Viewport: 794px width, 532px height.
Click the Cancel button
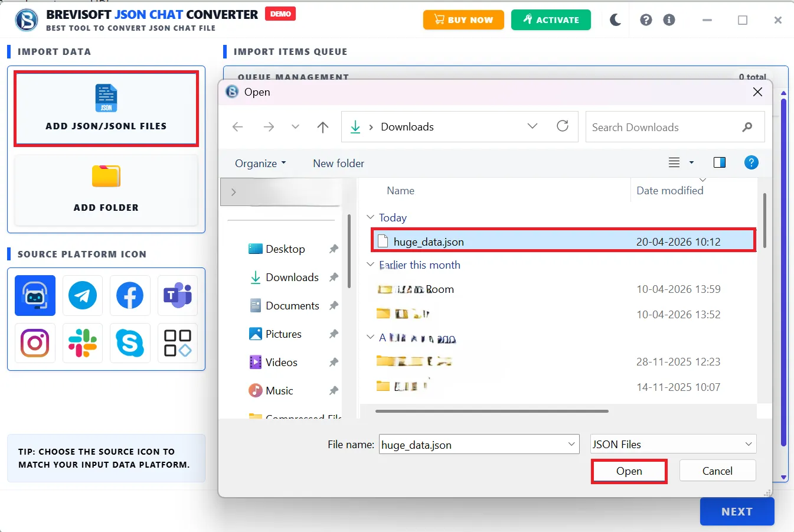717,471
